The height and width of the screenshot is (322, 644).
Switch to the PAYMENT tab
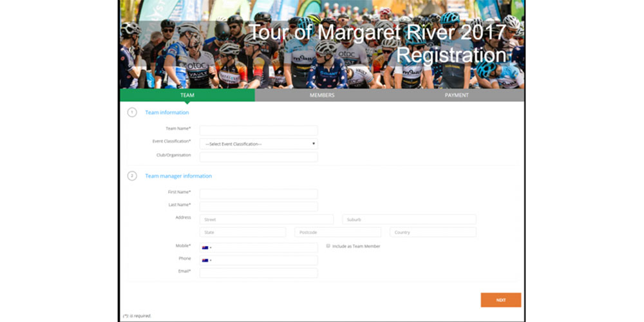click(x=457, y=95)
